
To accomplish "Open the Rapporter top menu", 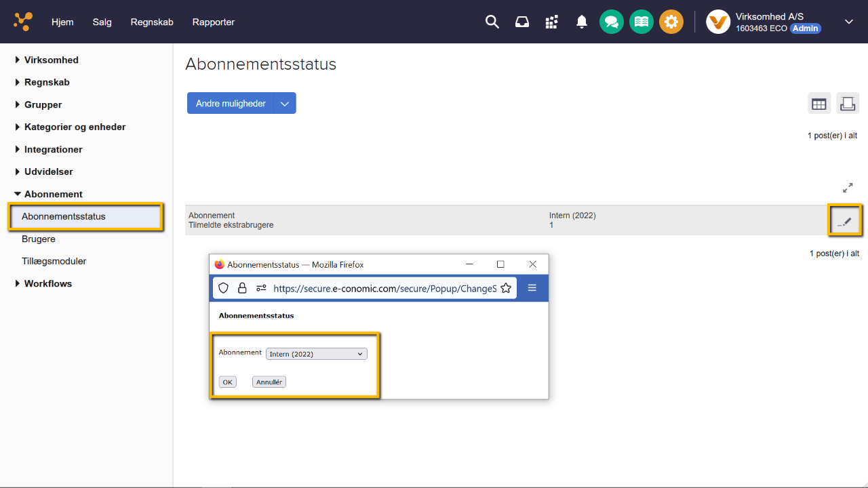I will tap(213, 22).
